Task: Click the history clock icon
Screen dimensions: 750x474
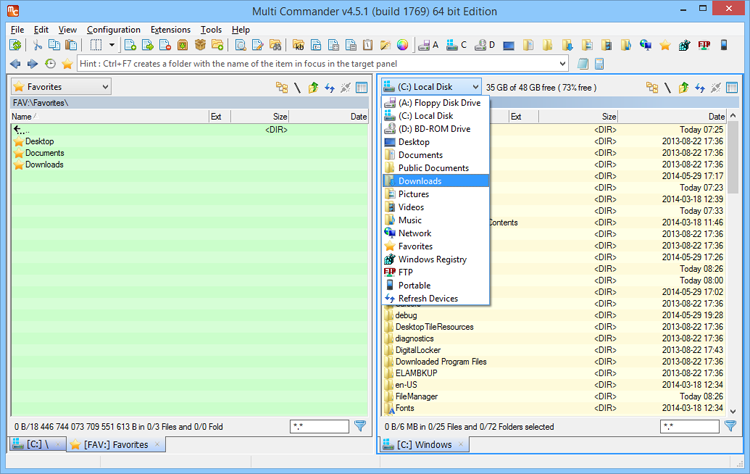Action: [50, 64]
